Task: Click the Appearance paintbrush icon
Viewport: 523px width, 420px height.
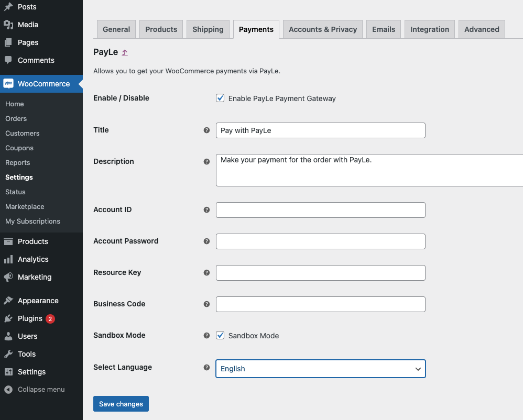Action: pos(8,300)
